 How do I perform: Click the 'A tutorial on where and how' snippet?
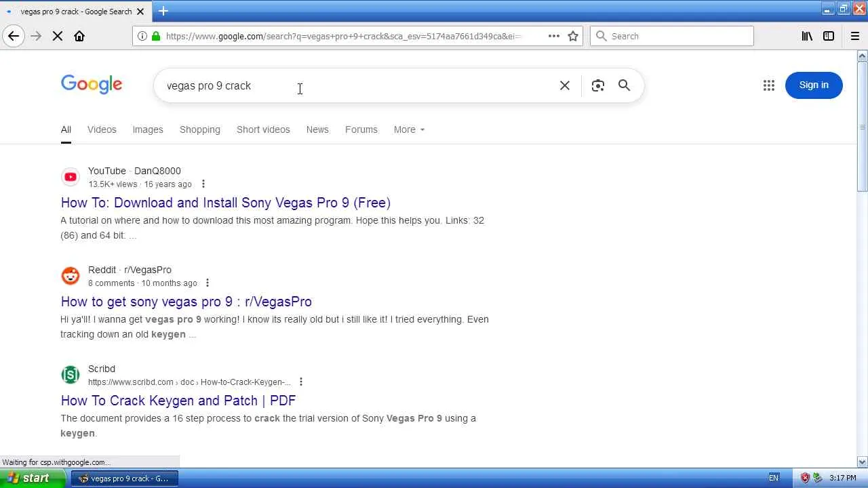tap(272, 228)
